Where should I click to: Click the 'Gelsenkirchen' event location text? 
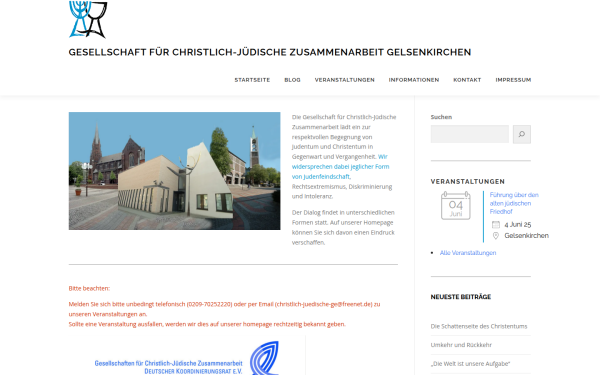527,236
